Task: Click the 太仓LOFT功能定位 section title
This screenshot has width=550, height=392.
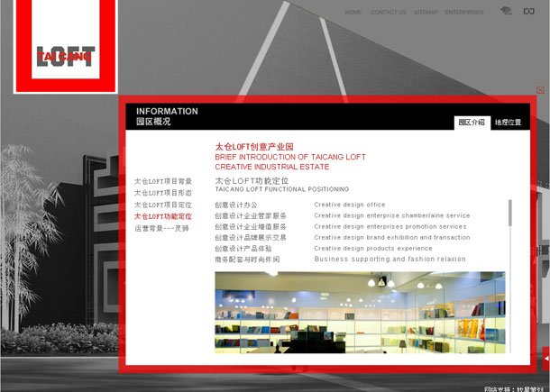Action: click(252, 181)
